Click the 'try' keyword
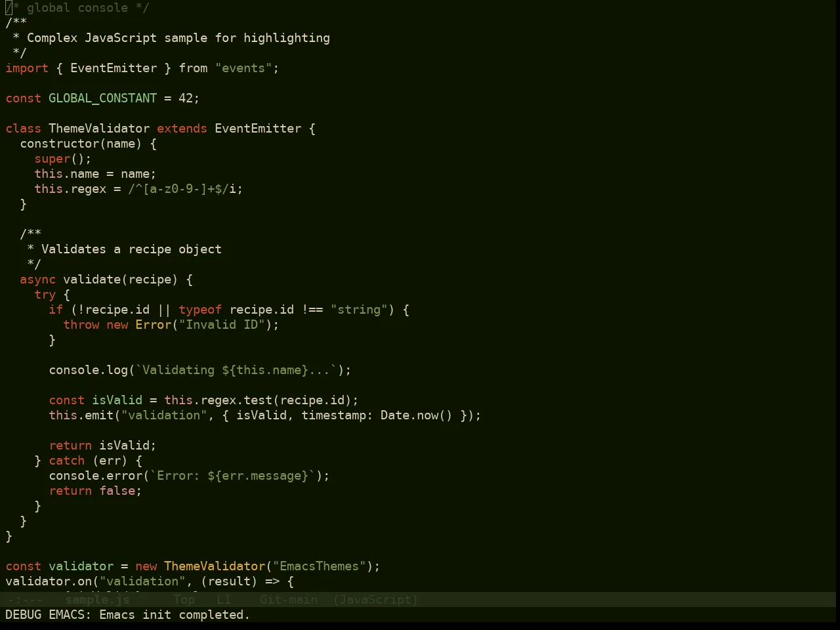 45,295
